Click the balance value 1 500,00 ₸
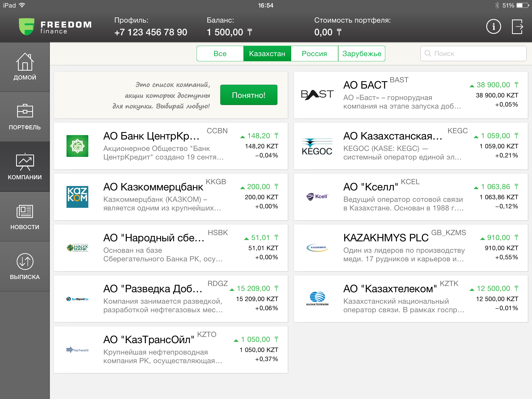The image size is (532, 399). (x=230, y=32)
